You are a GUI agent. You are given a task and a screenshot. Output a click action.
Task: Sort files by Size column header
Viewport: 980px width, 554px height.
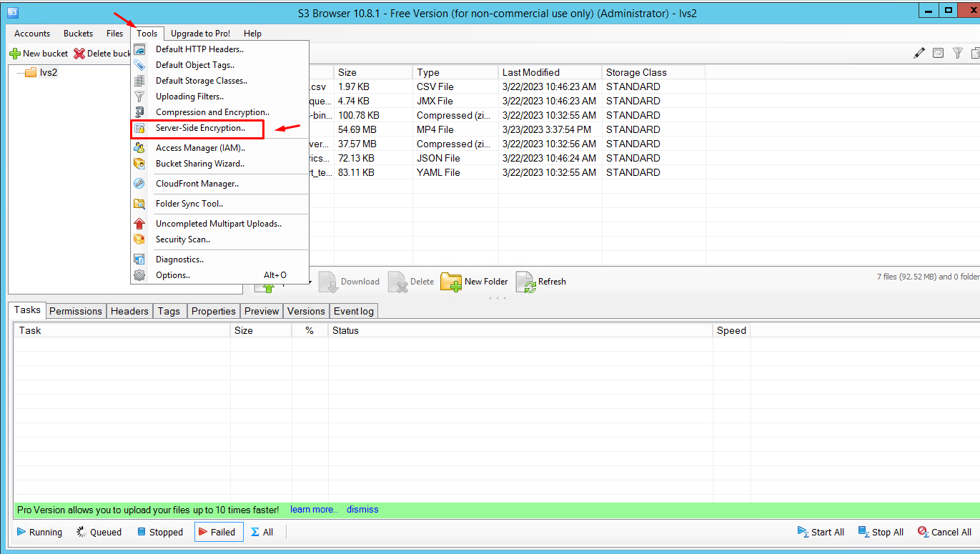[373, 72]
